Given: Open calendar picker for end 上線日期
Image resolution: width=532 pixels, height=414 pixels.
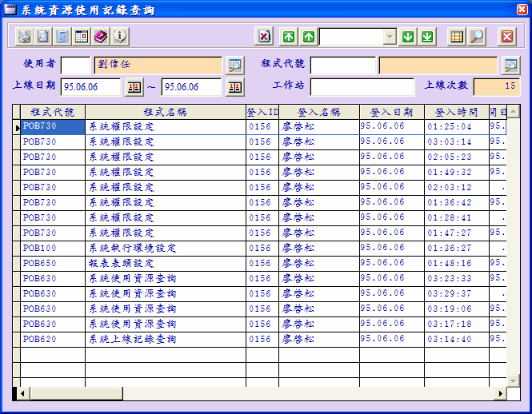Looking at the screenshot, I should point(234,87).
